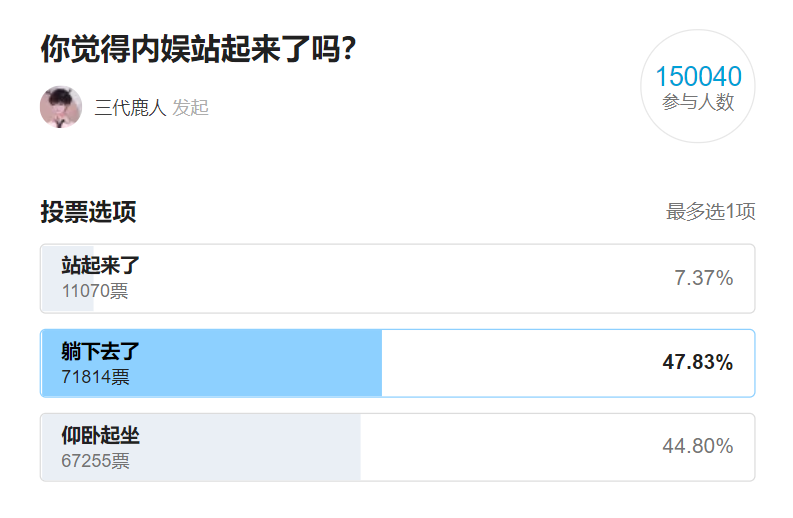
Task: Click the 参与人数 label in the circle
Action: 698,102
